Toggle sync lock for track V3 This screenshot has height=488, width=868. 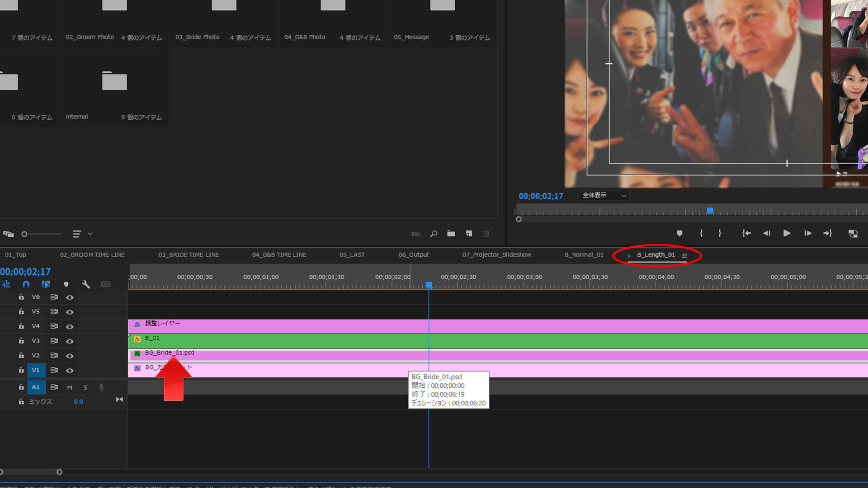coord(54,341)
